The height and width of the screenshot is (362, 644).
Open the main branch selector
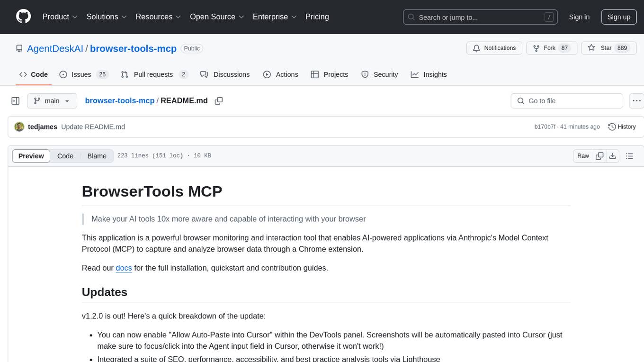pyautogui.click(x=52, y=101)
